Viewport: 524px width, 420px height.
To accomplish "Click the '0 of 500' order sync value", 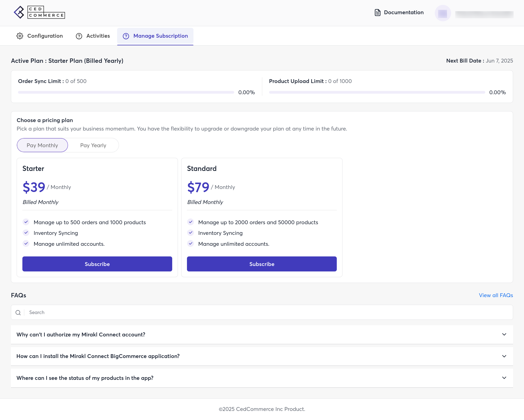I will [76, 81].
